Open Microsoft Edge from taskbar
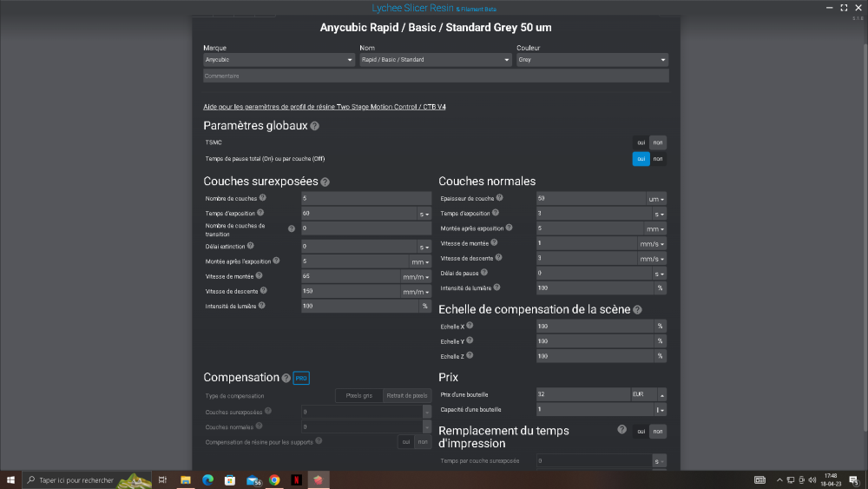Screen dimensions: 868x489 click(207, 480)
